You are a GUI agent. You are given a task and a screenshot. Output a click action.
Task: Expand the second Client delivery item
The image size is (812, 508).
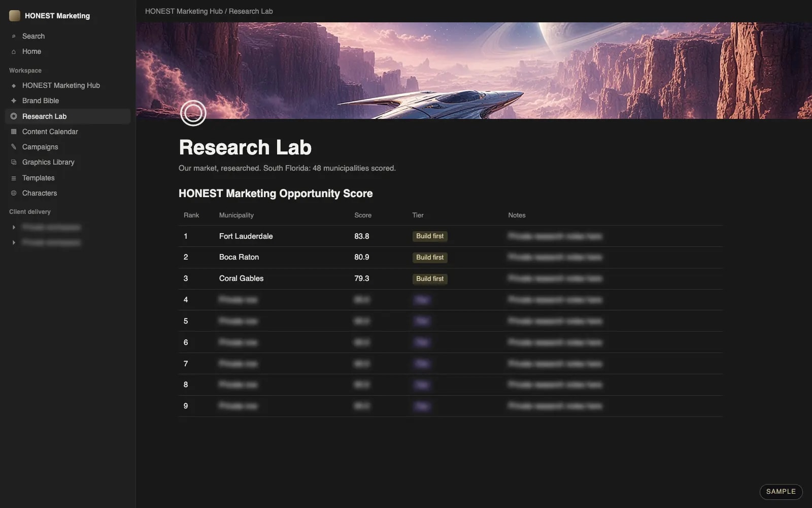(x=14, y=243)
